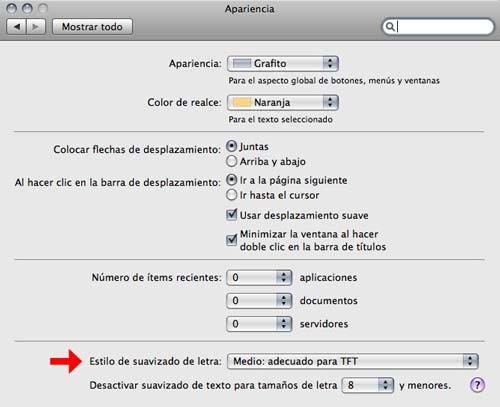Toggle Minimizar la ventana al hacer doble clic checkbox
The image size is (500, 407).
pos(232,240)
